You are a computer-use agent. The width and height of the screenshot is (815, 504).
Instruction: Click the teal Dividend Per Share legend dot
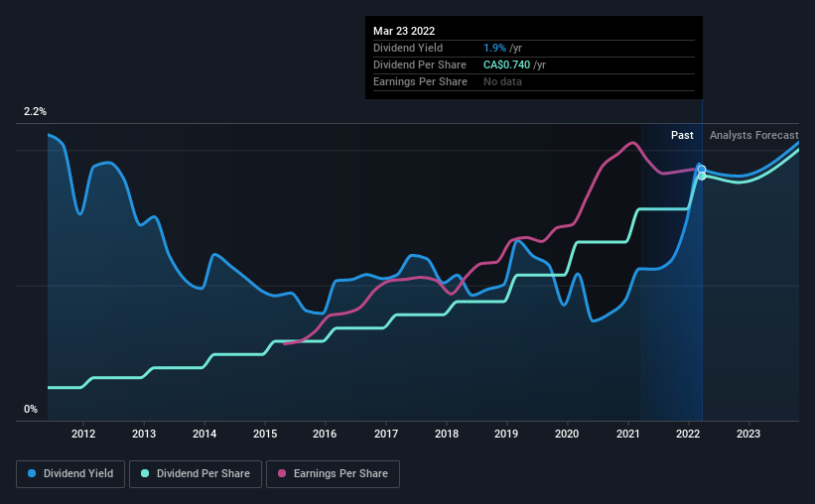click(145, 473)
